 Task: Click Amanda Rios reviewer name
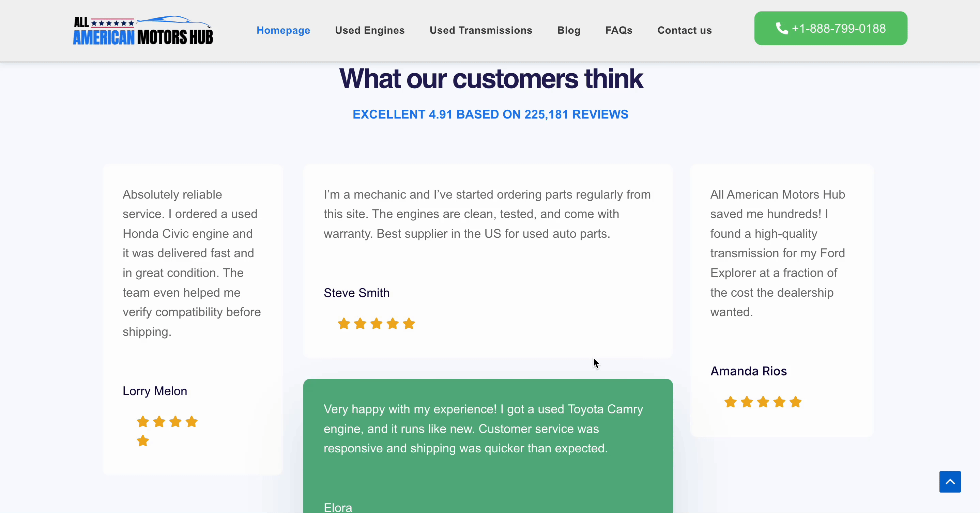click(x=749, y=371)
